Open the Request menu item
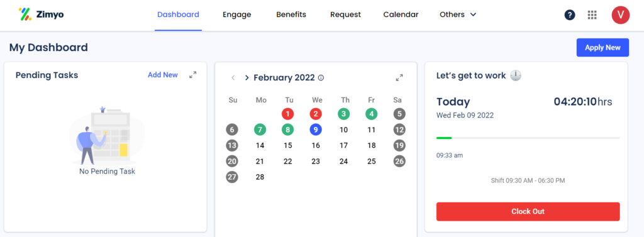 point(345,14)
